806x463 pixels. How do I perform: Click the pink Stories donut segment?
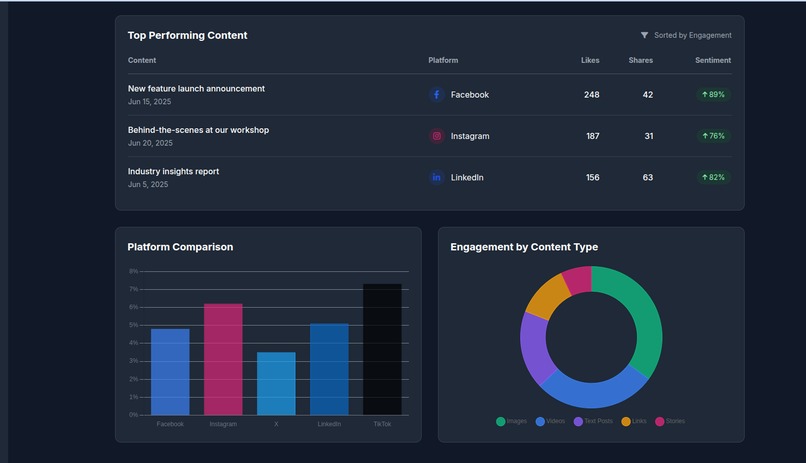coord(579,280)
